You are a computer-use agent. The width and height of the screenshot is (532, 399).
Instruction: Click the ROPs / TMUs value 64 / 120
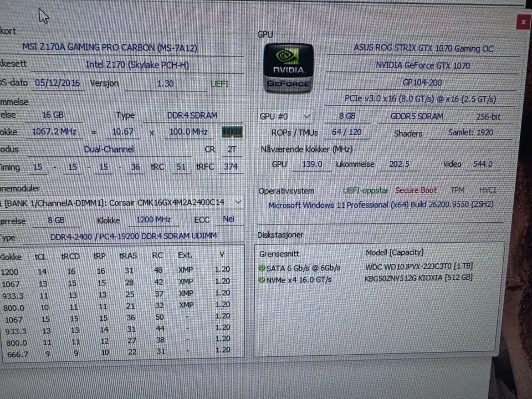(x=346, y=132)
